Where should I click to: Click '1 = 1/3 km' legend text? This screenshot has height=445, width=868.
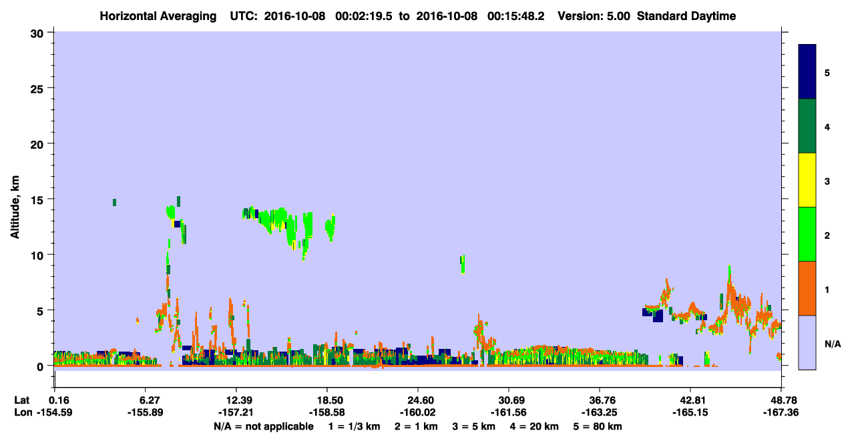[354, 426]
